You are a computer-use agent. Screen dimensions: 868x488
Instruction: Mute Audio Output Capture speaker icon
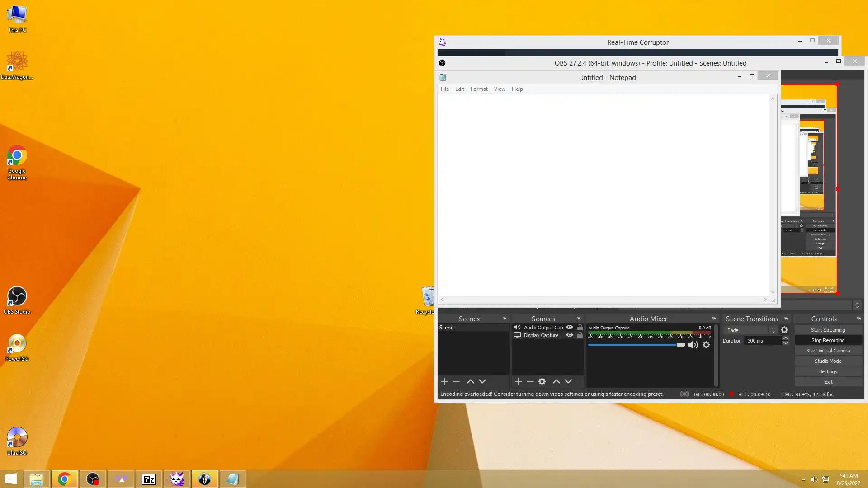click(693, 345)
